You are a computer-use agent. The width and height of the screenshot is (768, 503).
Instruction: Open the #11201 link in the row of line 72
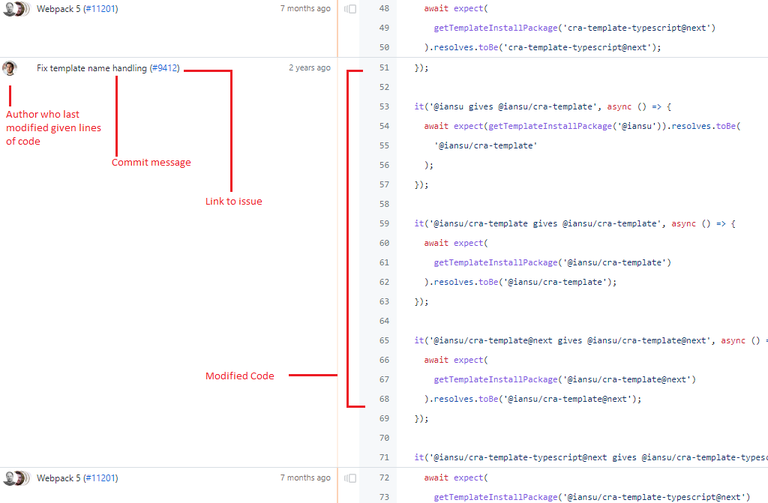[x=101, y=478]
